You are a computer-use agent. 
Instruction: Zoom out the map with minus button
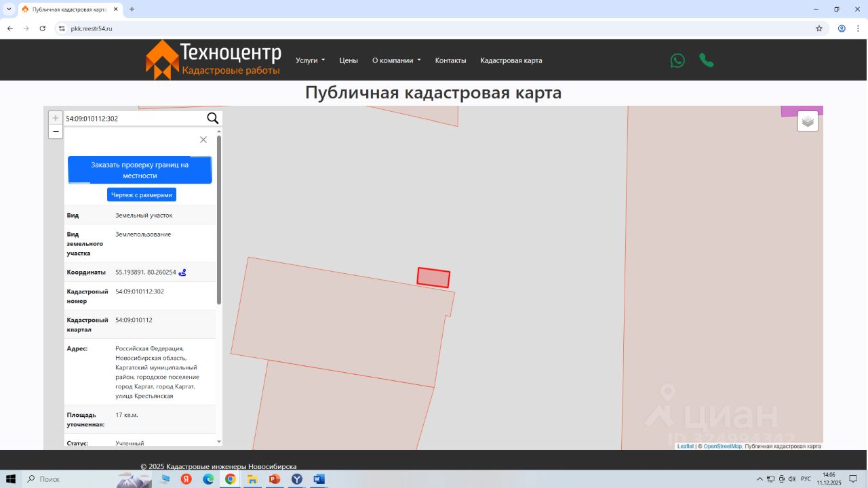[x=56, y=131]
